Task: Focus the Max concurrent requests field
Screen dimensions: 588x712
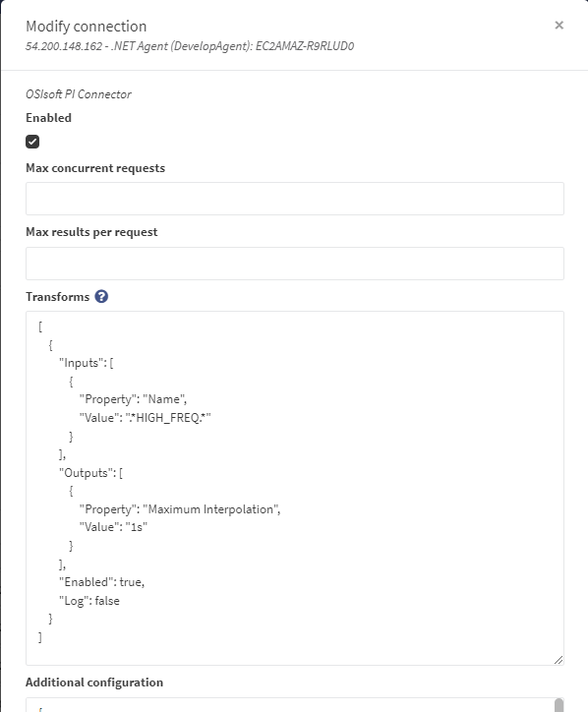Action: point(295,199)
